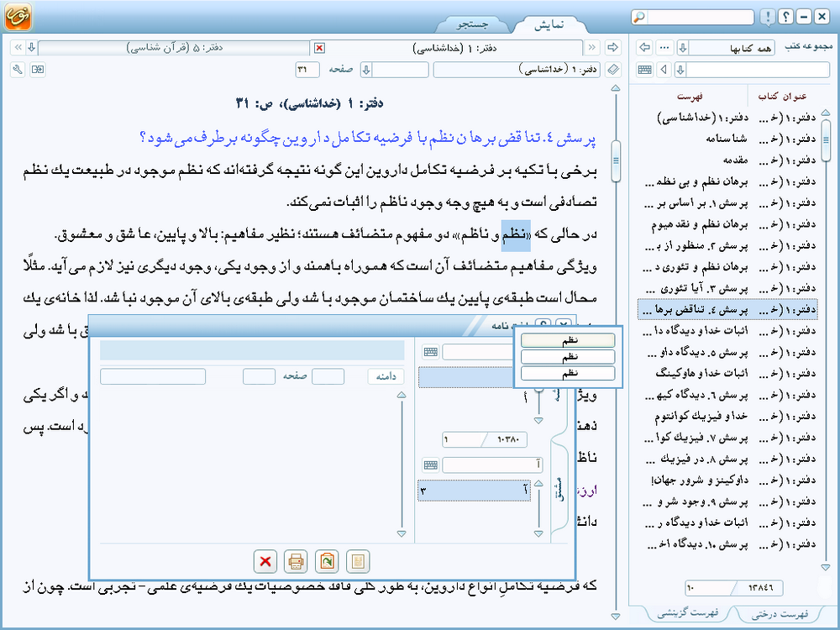Click the blue question heading پرسش ٤ in the text
Image resolution: width=840 pixels, height=630 pixels.
pyautogui.click(x=368, y=139)
